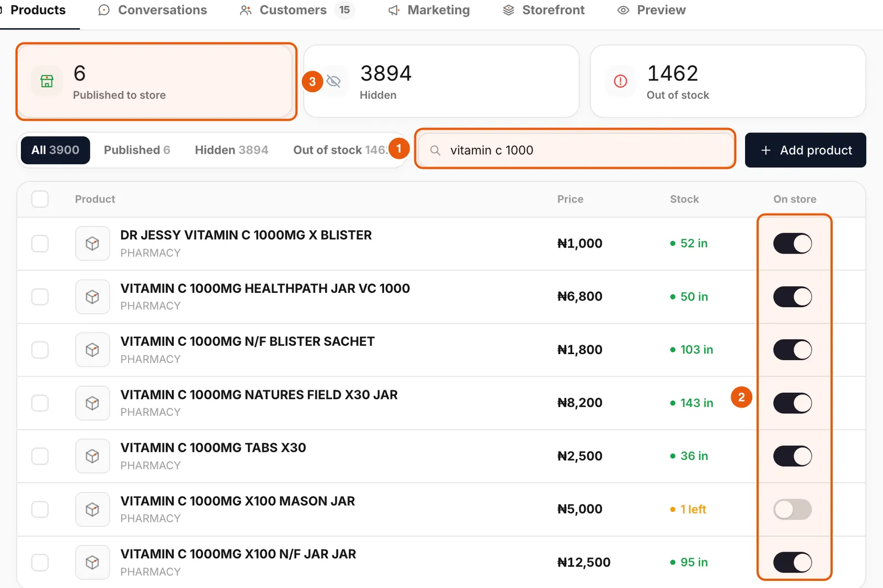Click the Add product button
Screen dimensions: 883x588
click(x=805, y=150)
